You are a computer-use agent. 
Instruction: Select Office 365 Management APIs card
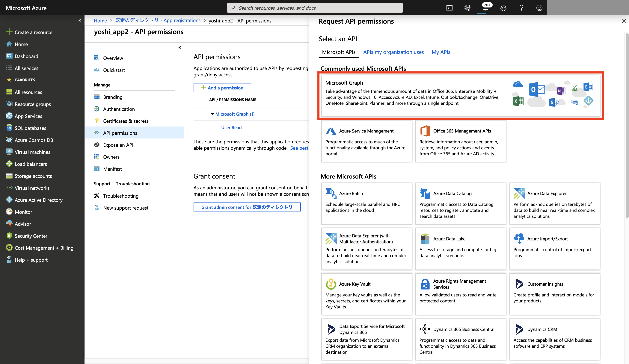click(x=461, y=141)
